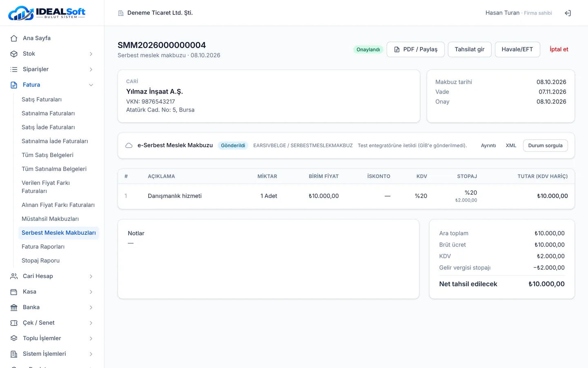Image resolution: width=588 pixels, height=368 pixels.
Task: Open the XML link
Action: pyautogui.click(x=511, y=146)
